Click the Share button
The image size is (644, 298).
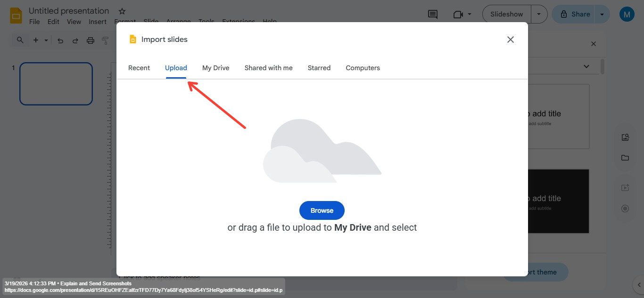[574, 14]
